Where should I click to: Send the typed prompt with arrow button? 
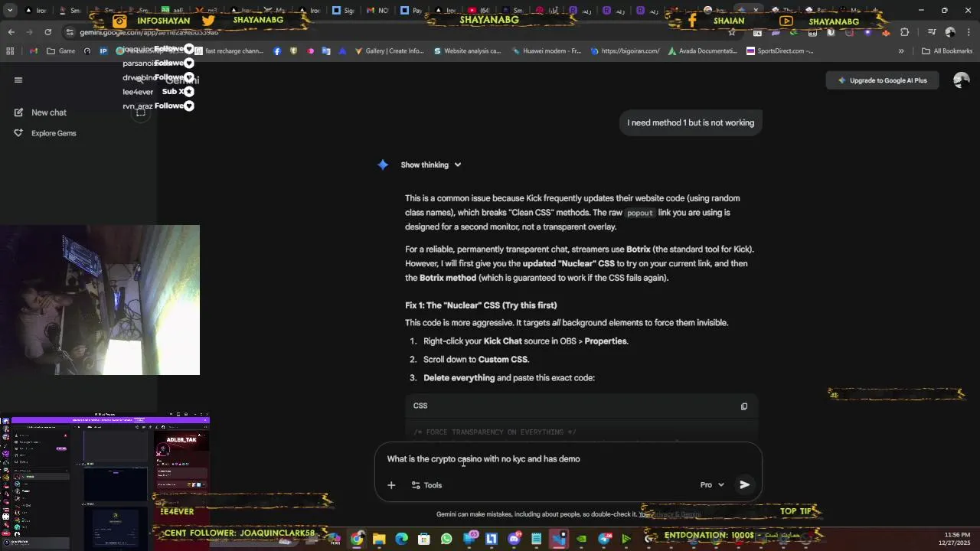coord(744,485)
